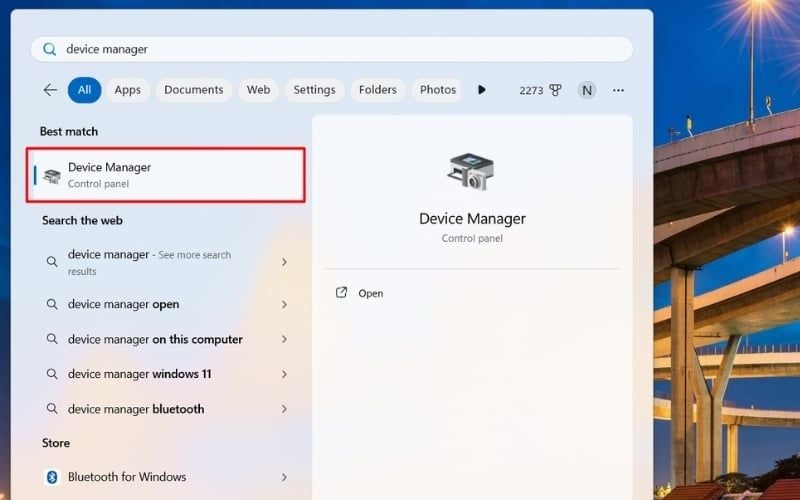The height and width of the screenshot is (500, 800).
Task: Click 'Control panel' subtitle in preview pane
Action: pyautogui.click(x=472, y=238)
